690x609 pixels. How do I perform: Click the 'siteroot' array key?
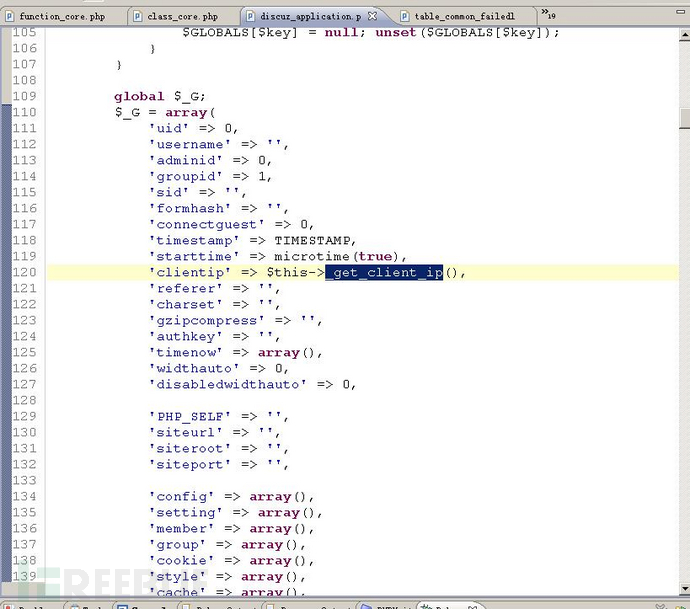point(190,448)
